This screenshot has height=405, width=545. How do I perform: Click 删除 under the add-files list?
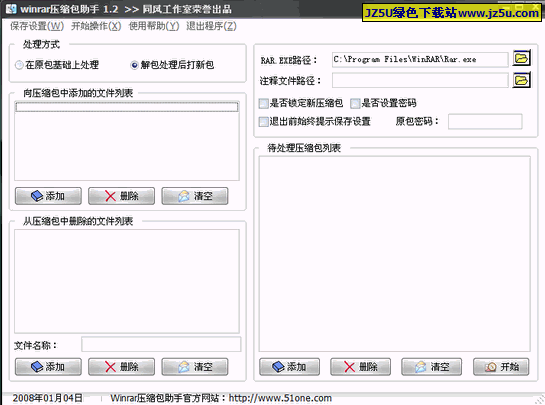click(121, 196)
